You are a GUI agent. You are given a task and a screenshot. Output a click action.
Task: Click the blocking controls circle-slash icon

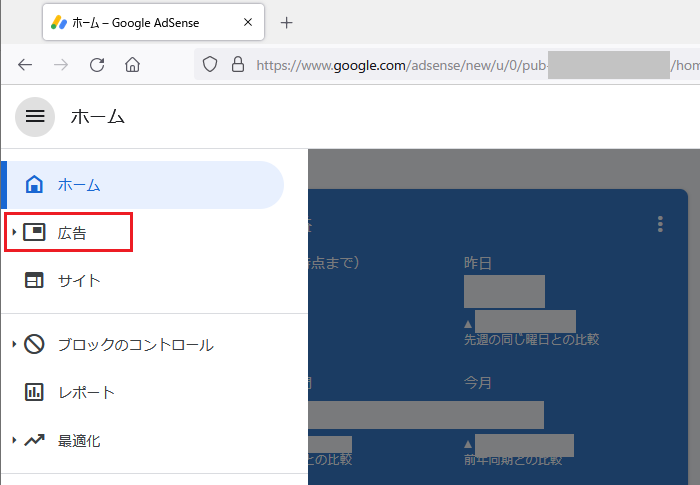[x=34, y=345]
